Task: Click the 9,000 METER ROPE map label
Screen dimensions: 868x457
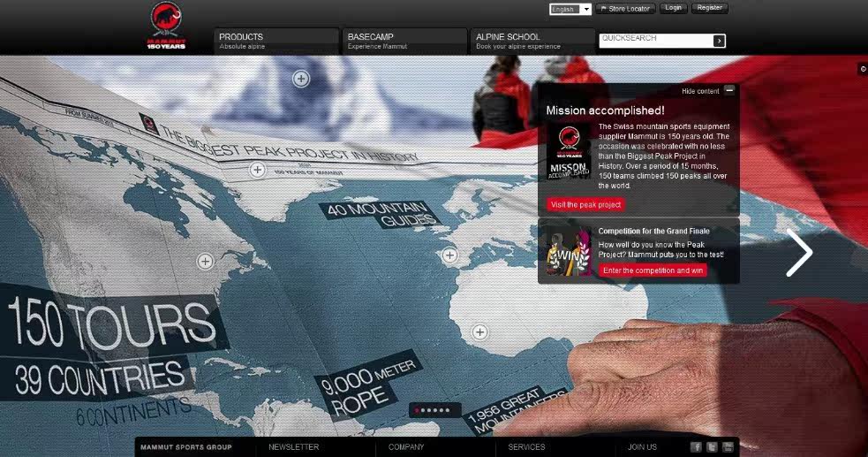Action: 368,386
